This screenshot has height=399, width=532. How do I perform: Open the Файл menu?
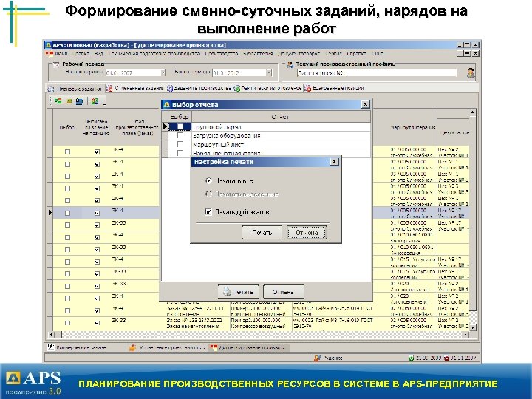click(x=62, y=54)
